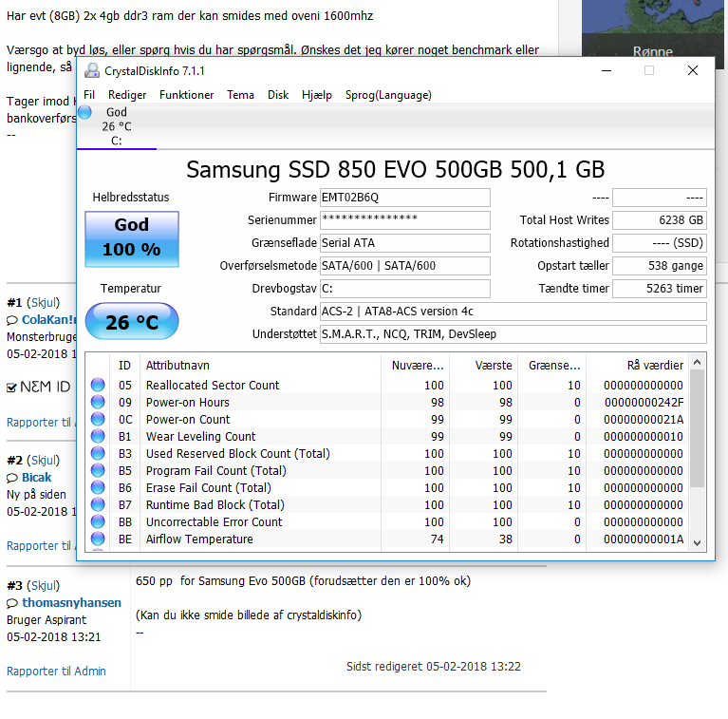This screenshot has height=719, width=728.
Task: Click Rapporter til Admin under post #3
Action: [x=56, y=672]
